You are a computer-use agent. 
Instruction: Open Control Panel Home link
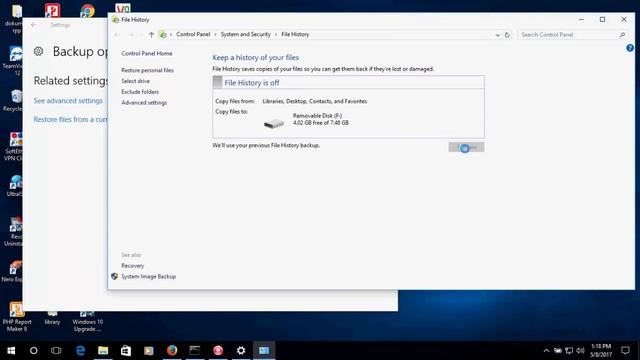click(147, 53)
